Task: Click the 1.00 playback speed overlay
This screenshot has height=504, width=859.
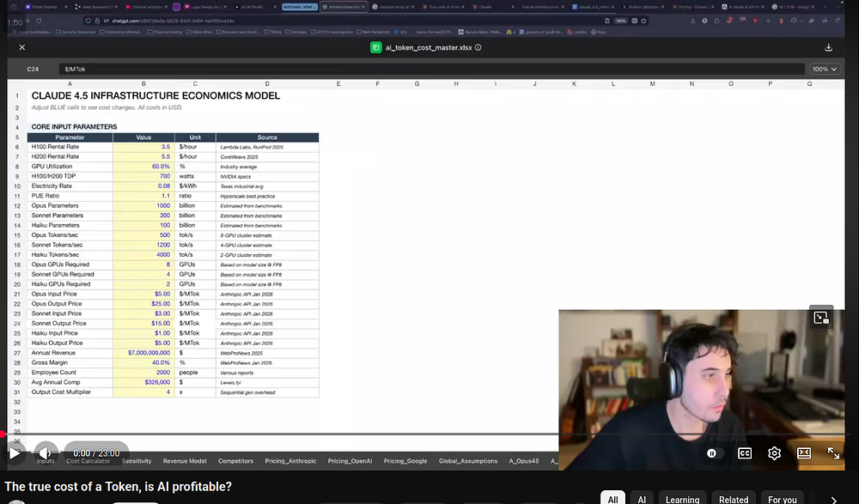Action: point(15,22)
